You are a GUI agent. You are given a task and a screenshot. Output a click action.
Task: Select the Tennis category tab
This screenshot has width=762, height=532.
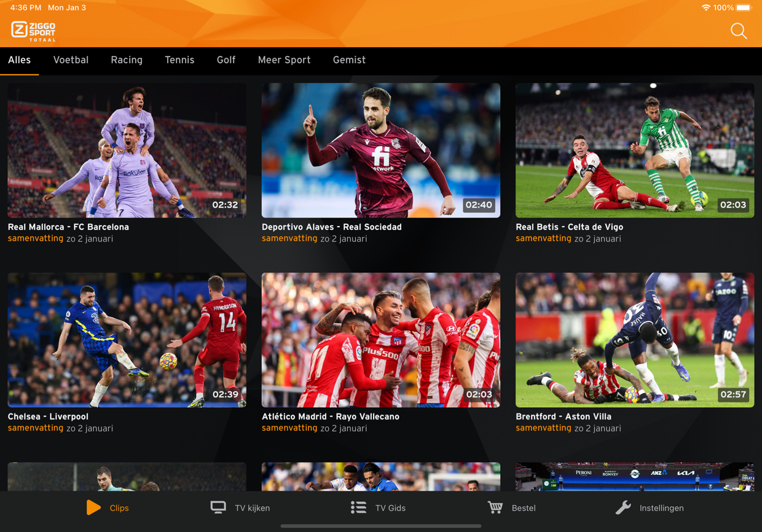point(179,60)
